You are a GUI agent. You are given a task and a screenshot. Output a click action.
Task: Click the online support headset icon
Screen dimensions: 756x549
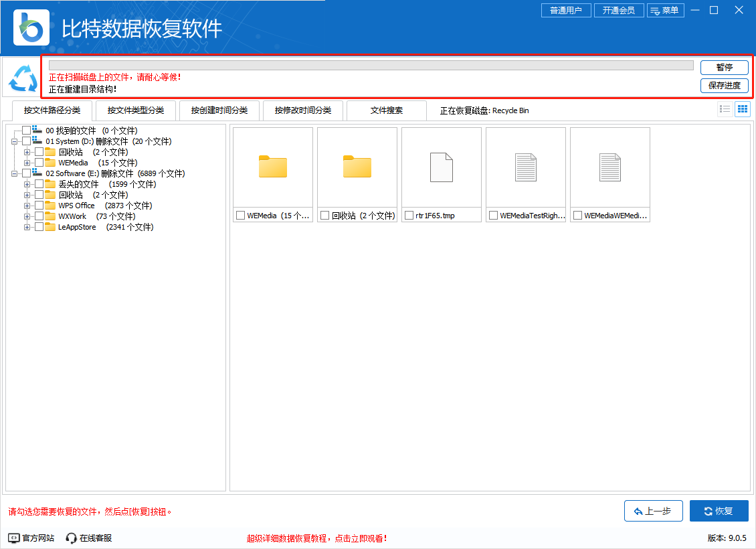72,538
